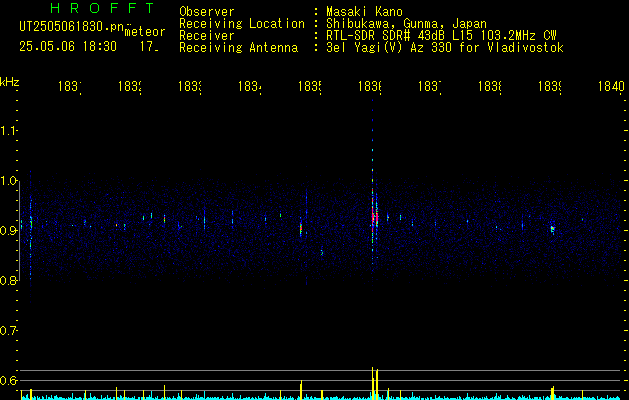The image size is (629, 400).
Task: Click the red-green echo just before 1835
Action: coord(301,229)
